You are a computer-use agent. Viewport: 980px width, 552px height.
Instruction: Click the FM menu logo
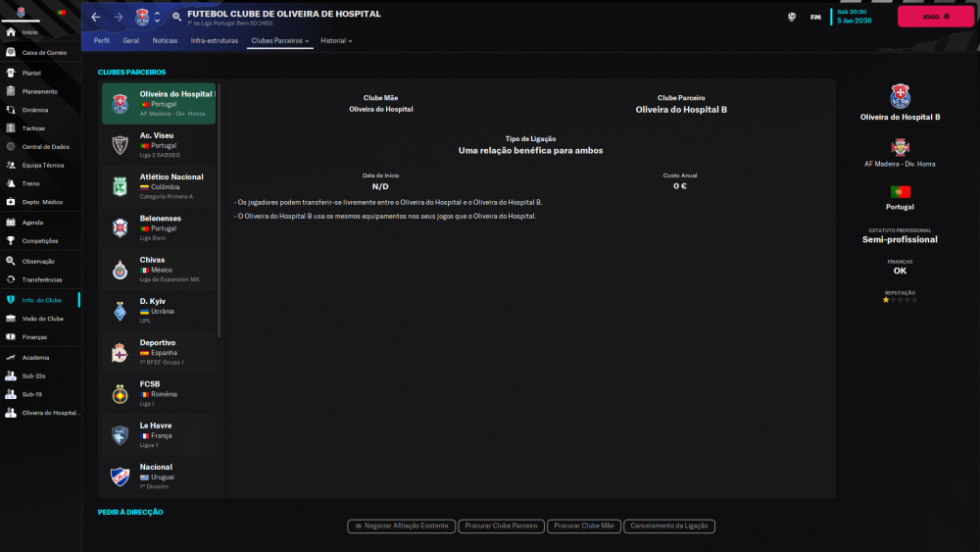(x=815, y=18)
